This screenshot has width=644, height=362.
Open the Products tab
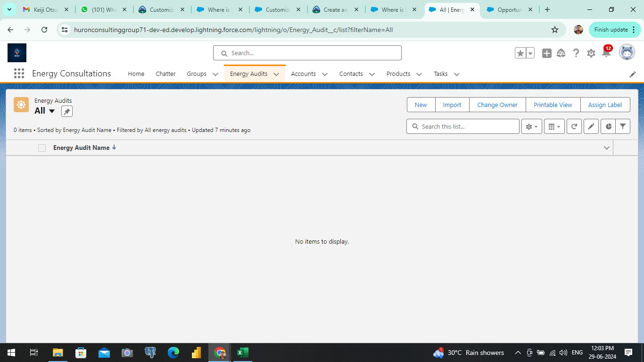pyautogui.click(x=398, y=74)
